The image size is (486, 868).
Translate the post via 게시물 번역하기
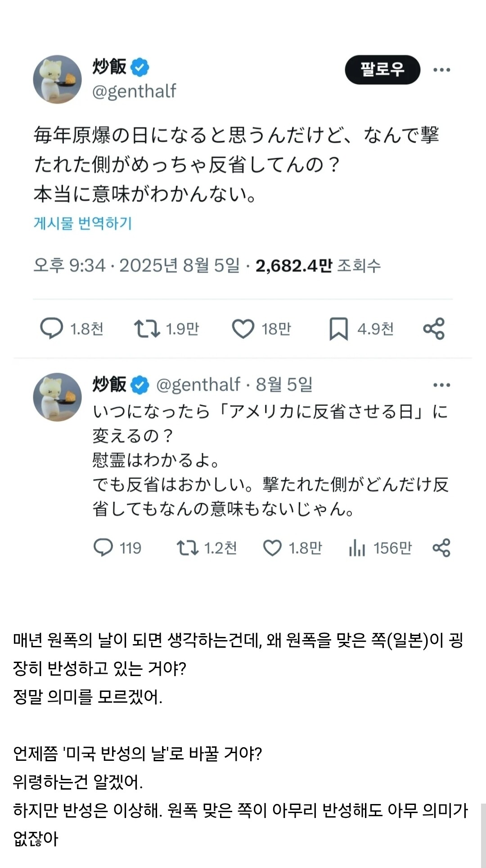tap(83, 223)
